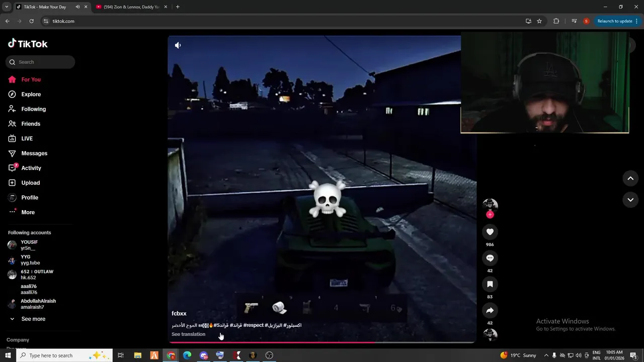The image size is (644, 362).
Task: Mute the TikTok tab via speaker icon
Action: pyautogui.click(x=77, y=7)
